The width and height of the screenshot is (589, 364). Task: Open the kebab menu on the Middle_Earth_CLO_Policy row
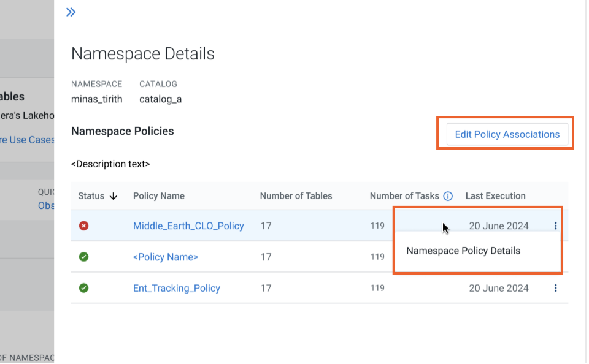coord(556,226)
